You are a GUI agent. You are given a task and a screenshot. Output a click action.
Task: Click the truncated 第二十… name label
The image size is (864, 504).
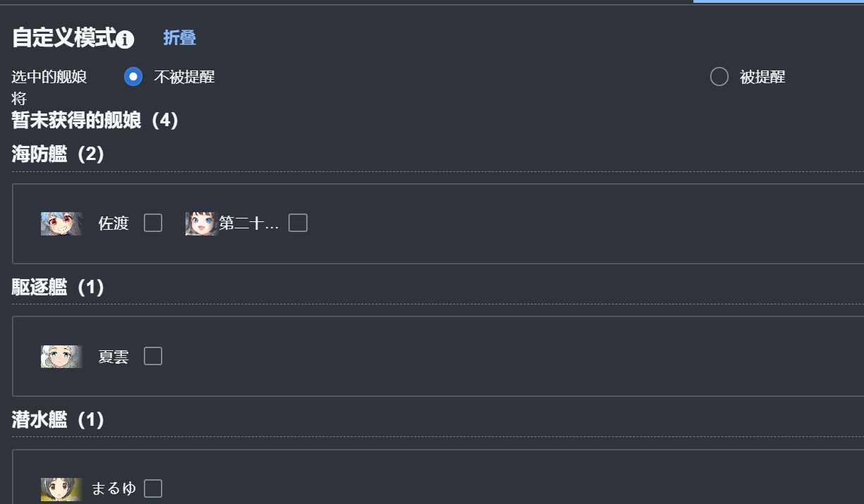[x=249, y=224]
